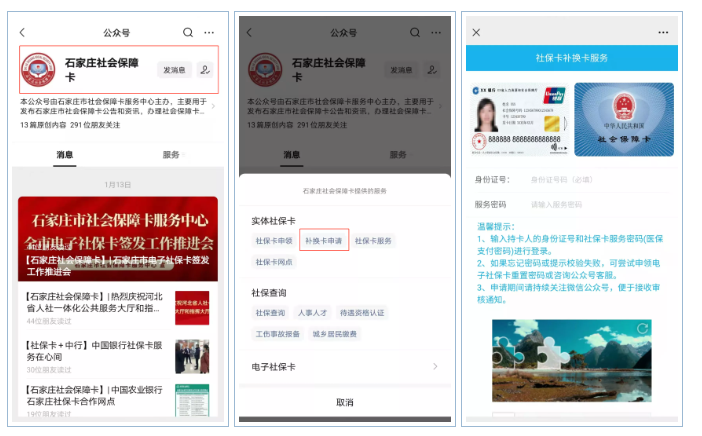Select 待遇资格认证 service option
Viewport: 702px width, 436px height.
362,313
